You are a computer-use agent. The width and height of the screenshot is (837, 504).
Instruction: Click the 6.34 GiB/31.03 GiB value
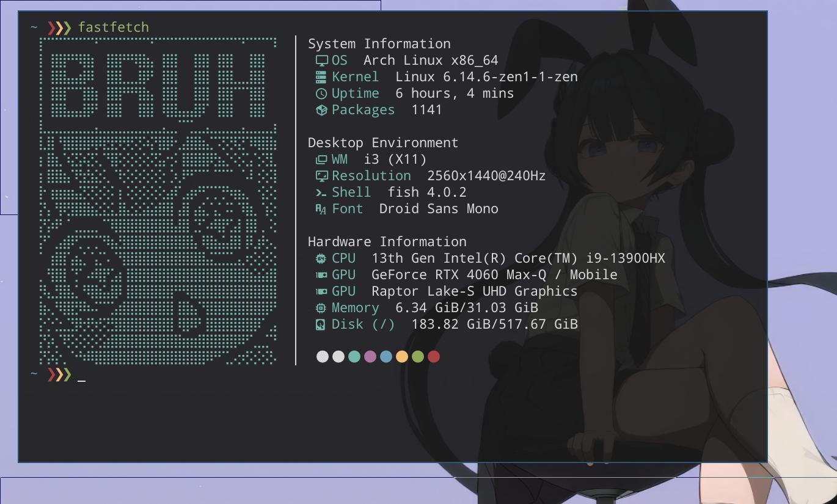point(467,308)
